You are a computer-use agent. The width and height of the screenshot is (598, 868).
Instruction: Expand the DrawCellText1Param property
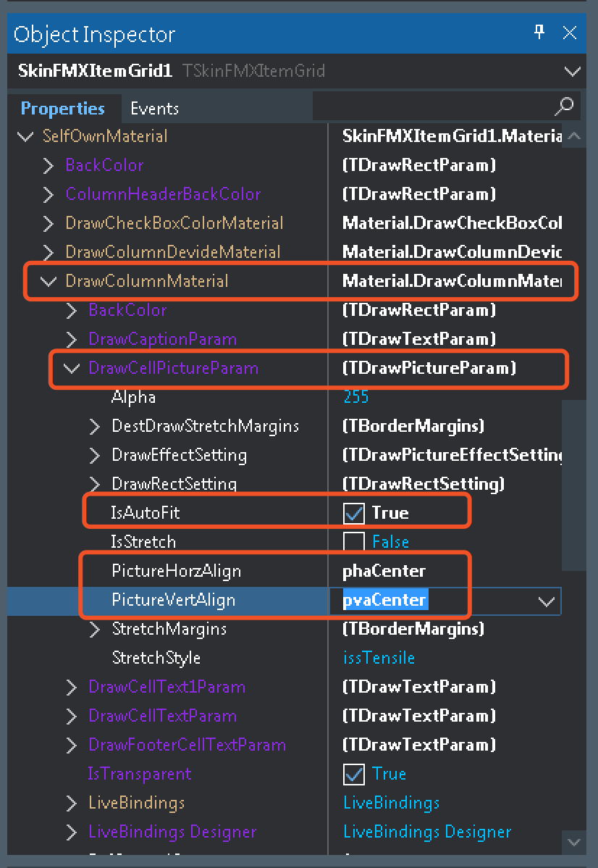click(x=72, y=687)
